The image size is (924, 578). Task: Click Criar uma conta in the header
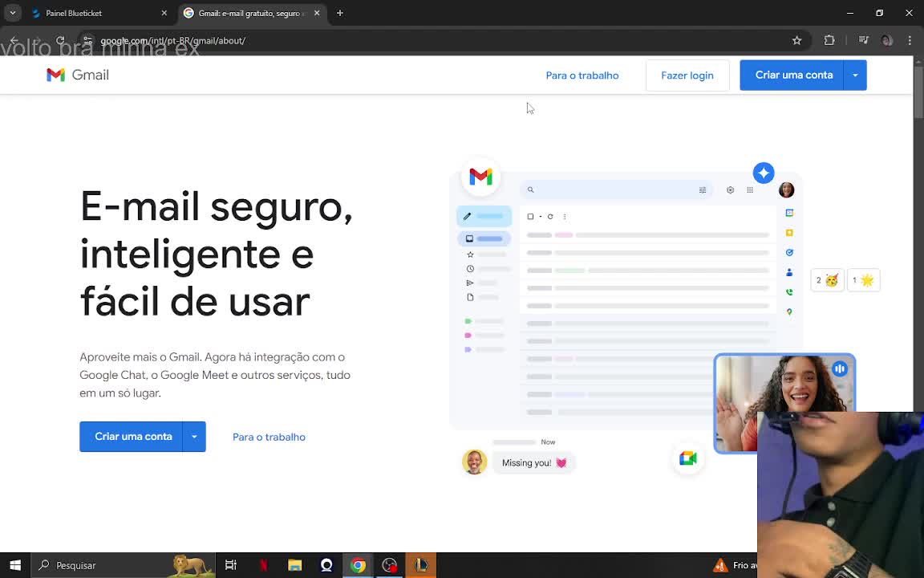click(x=792, y=75)
